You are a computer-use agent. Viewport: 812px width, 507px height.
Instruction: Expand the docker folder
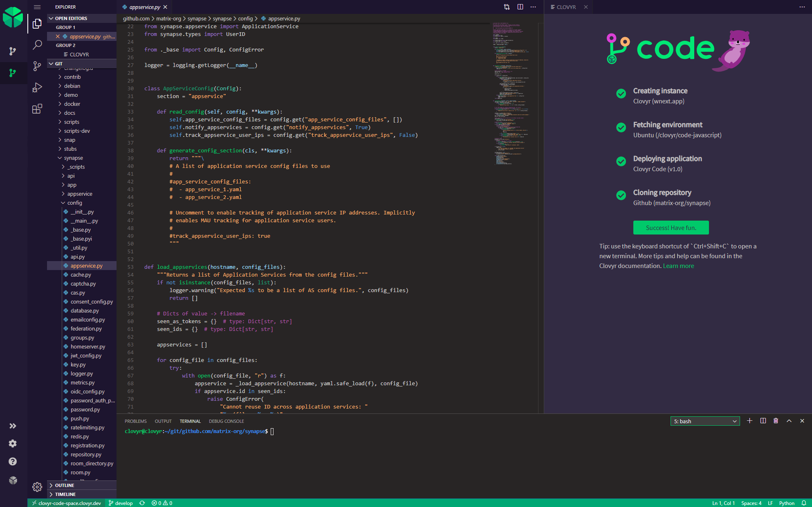click(x=72, y=104)
